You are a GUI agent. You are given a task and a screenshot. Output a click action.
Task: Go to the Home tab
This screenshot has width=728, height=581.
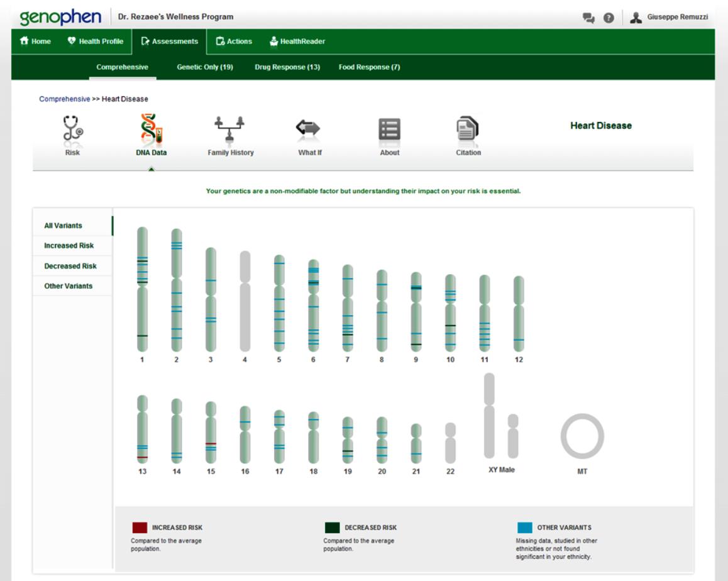point(36,41)
